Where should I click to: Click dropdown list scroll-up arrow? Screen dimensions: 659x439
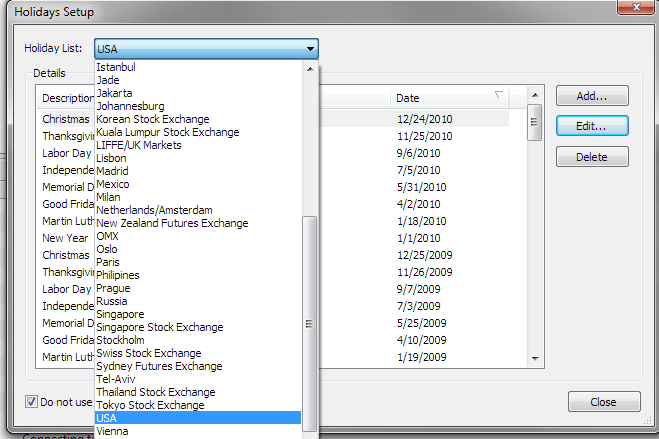pyautogui.click(x=310, y=69)
